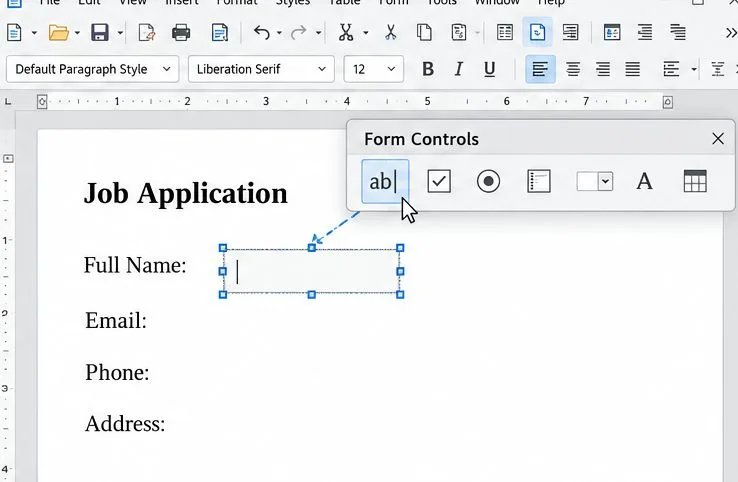
Task: Click the window-layout icon in top toolbar
Action: click(x=612, y=32)
